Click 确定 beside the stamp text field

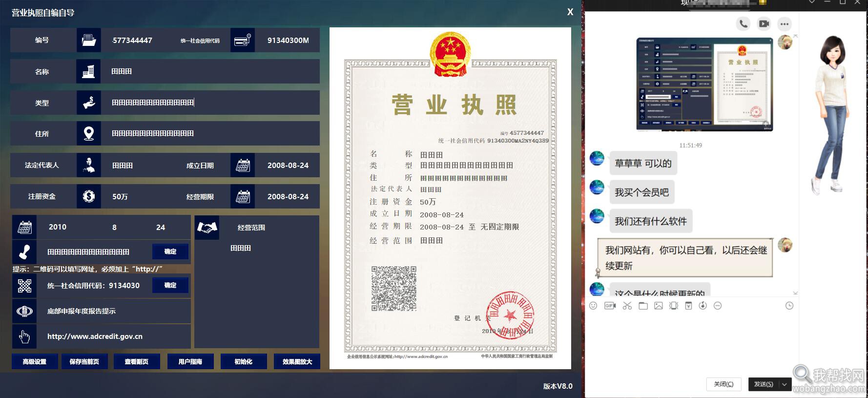click(170, 251)
